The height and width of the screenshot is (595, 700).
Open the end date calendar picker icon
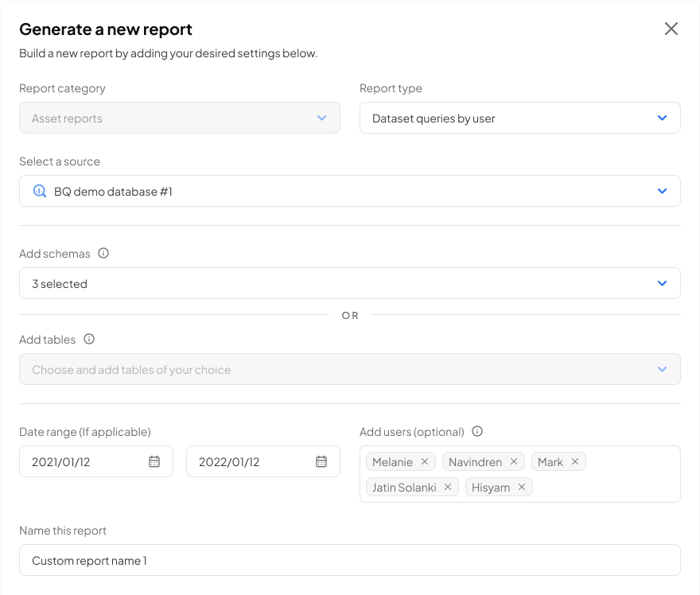[x=321, y=461]
